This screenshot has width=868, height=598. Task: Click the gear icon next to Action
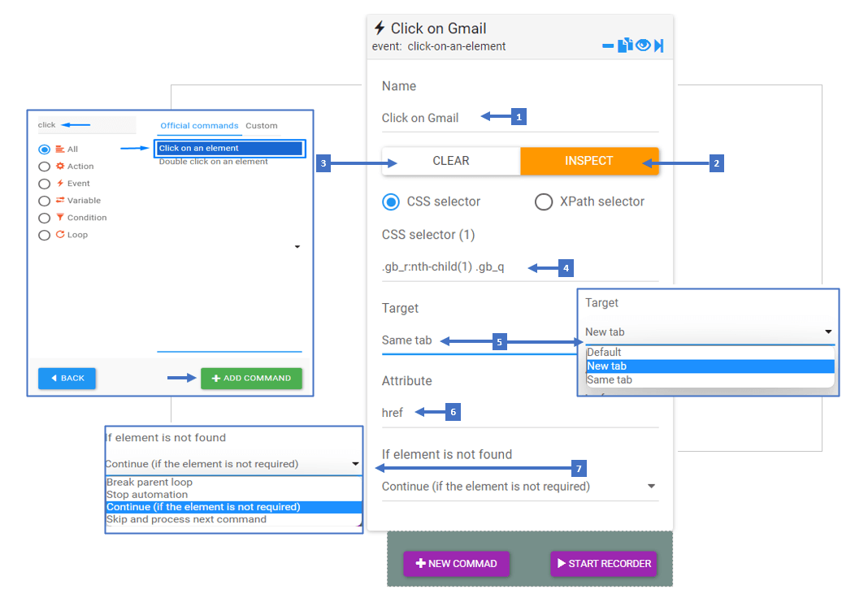pyautogui.click(x=60, y=166)
